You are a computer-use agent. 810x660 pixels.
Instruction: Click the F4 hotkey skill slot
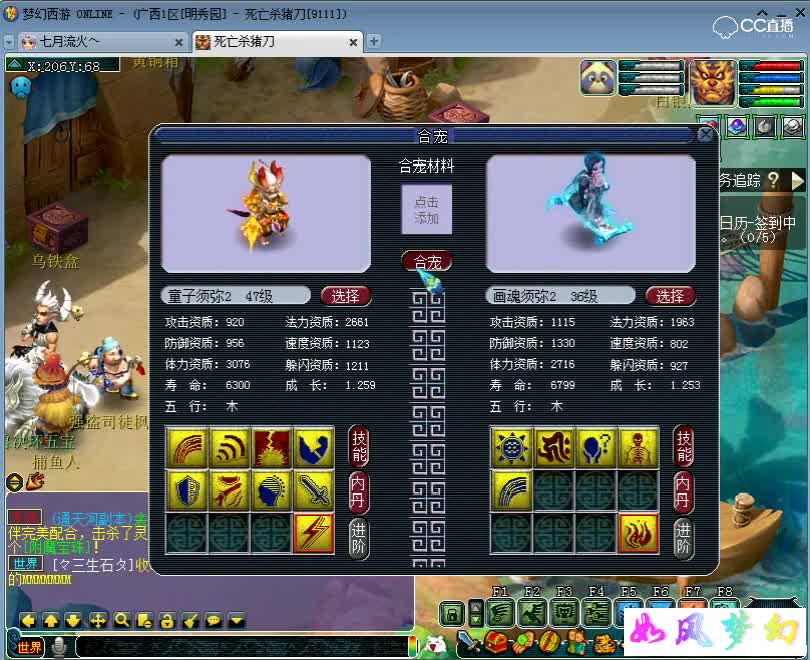click(596, 614)
